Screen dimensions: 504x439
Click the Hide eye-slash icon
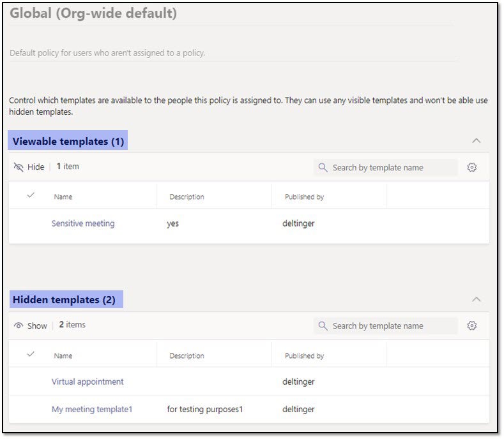[19, 167]
